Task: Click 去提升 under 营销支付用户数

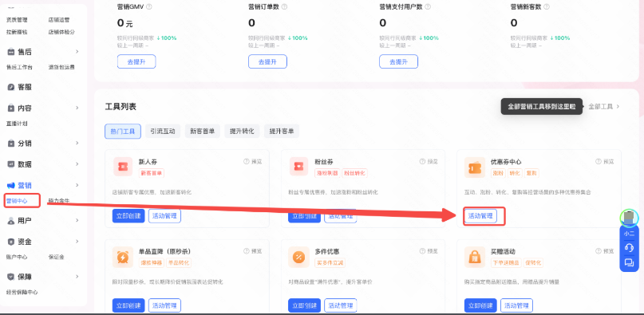Action: tap(398, 62)
